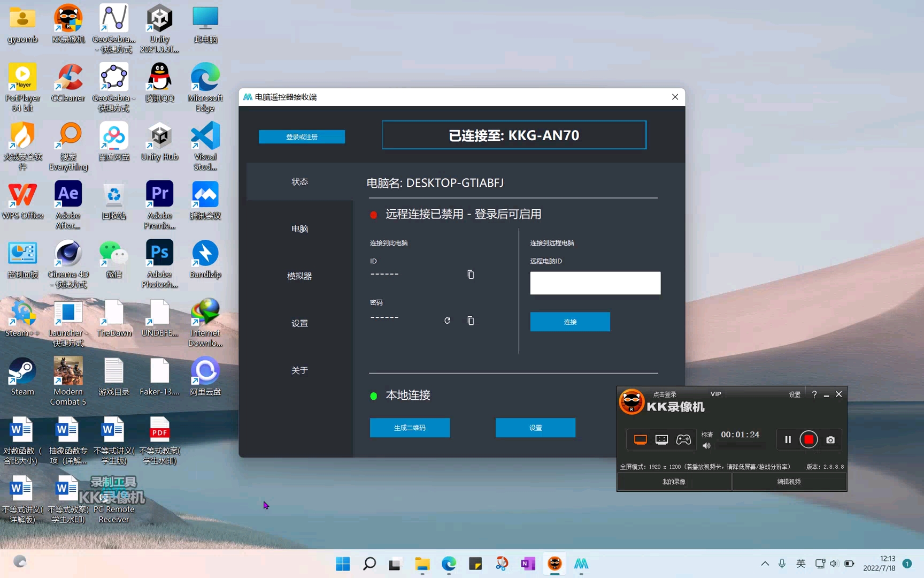924x578 pixels.
Task: Stop the KK recording with red button
Action: pos(809,440)
